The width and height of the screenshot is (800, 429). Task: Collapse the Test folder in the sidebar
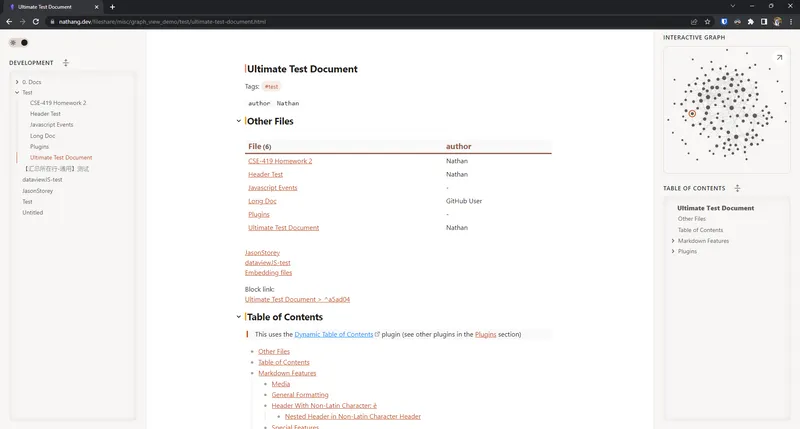click(17, 92)
